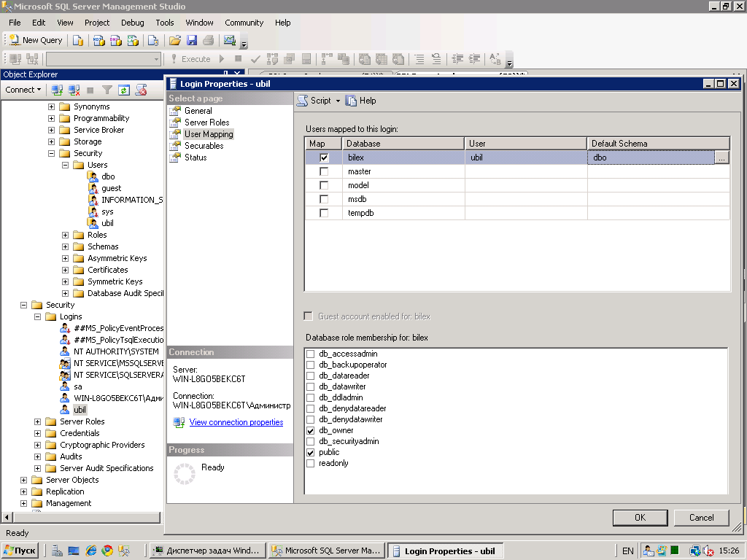747x560 pixels.
Task: Tick the db_accessadmin role checkbox
Action: [311, 354]
